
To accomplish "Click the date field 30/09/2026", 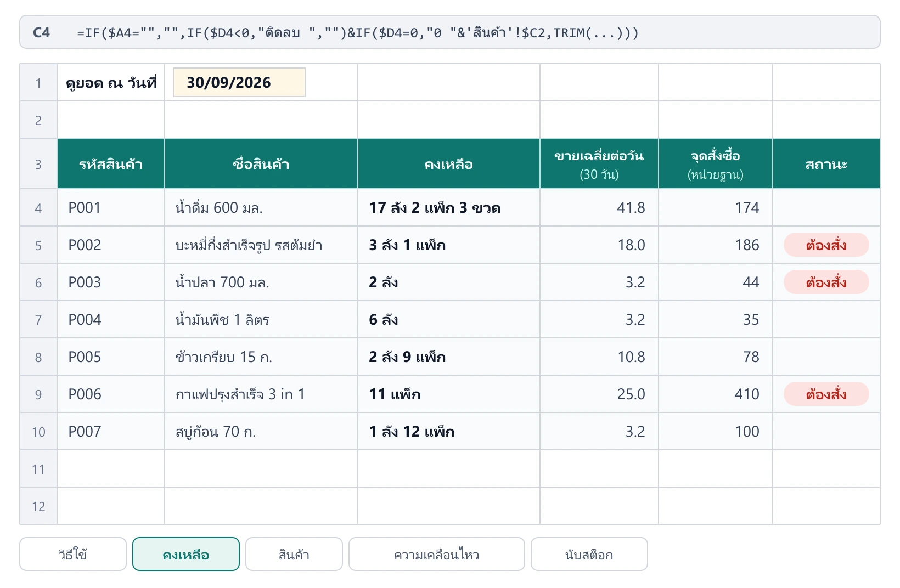I will pos(239,82).
